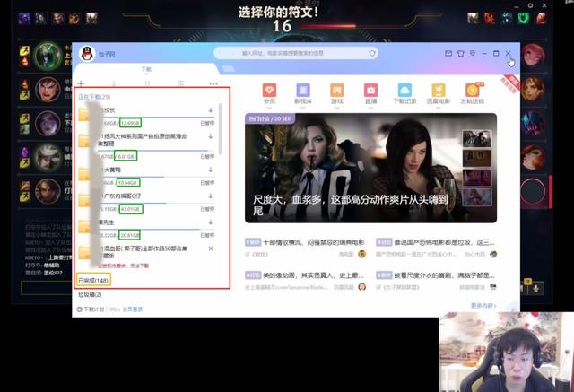Click the 校长 download progress bar
This screenshot has width=574, height=392.
pyautogui.click(x=157, y=118)
